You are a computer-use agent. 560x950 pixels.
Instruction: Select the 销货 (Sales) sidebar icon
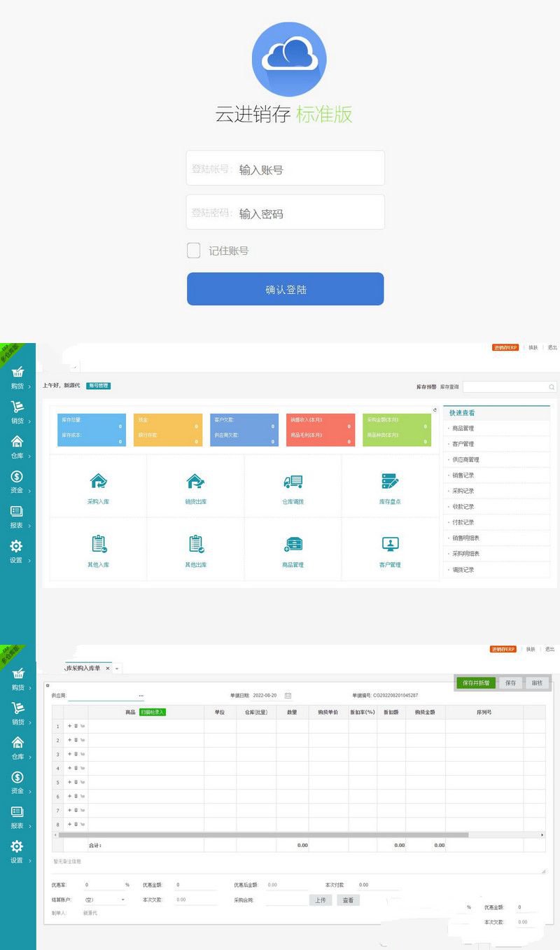coord(16,411)
